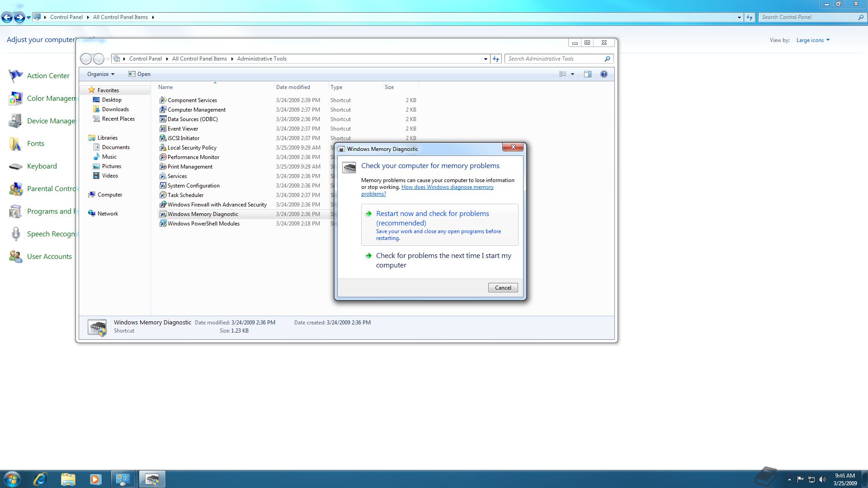Viewport: 868px width, 488px height.
Task: Open recent pages dropdown beside Control Panel back buttons
Action: (28, 18)
